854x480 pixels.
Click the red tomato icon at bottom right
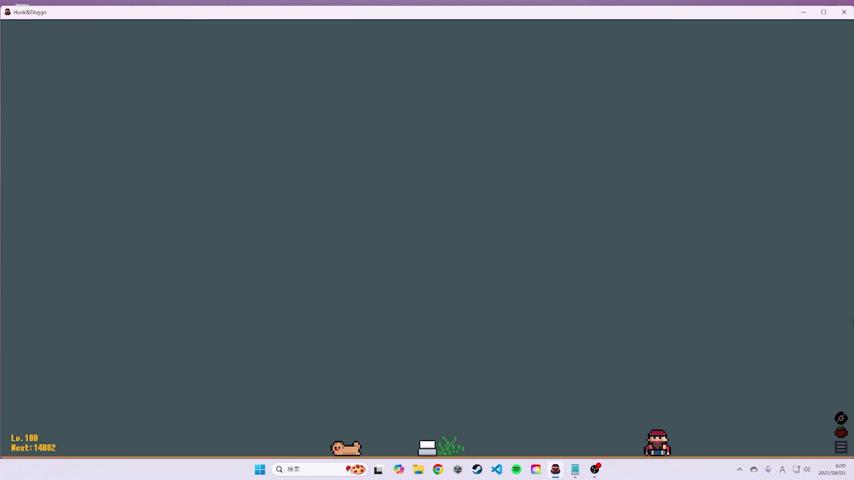tap(841, 433)
